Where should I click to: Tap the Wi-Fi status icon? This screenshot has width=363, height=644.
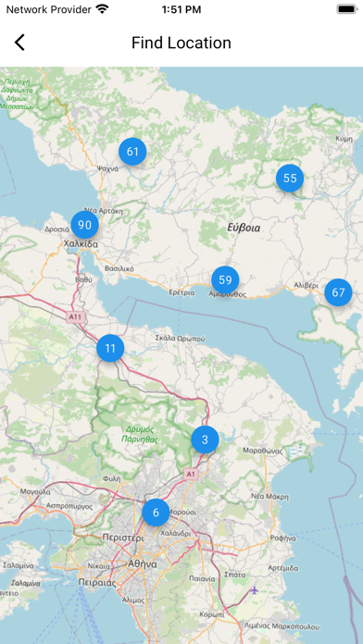[102, 9]
